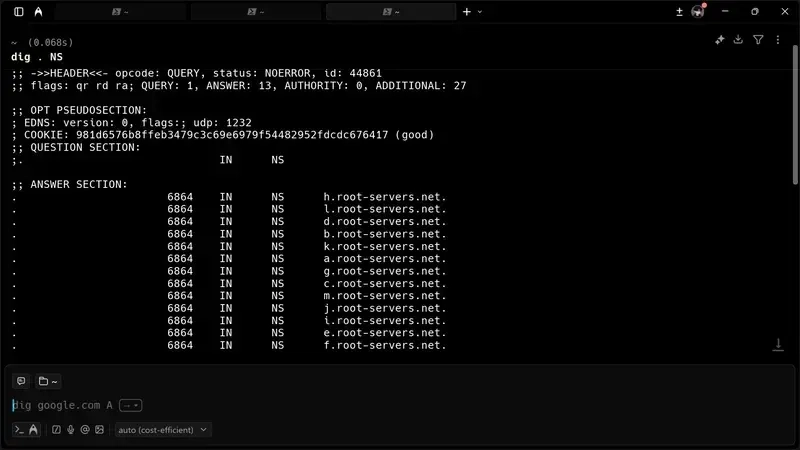Toggle the left side panel icon

(x=19, y=12)
